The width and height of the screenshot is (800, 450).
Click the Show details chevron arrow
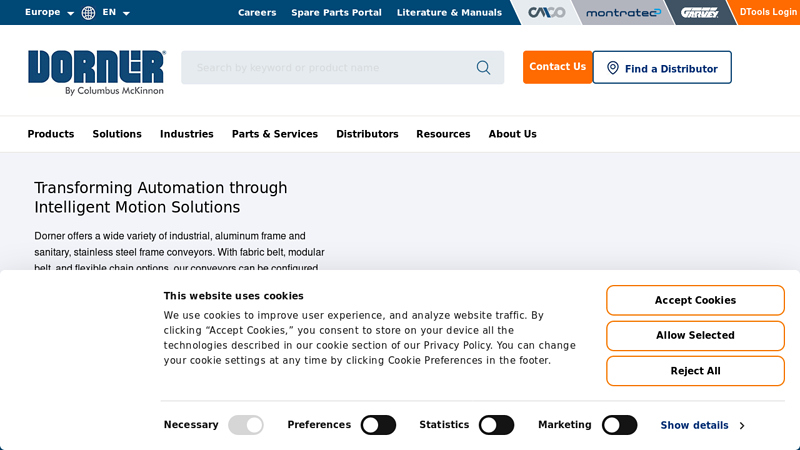pyautogui.click(x=741, y=426)
